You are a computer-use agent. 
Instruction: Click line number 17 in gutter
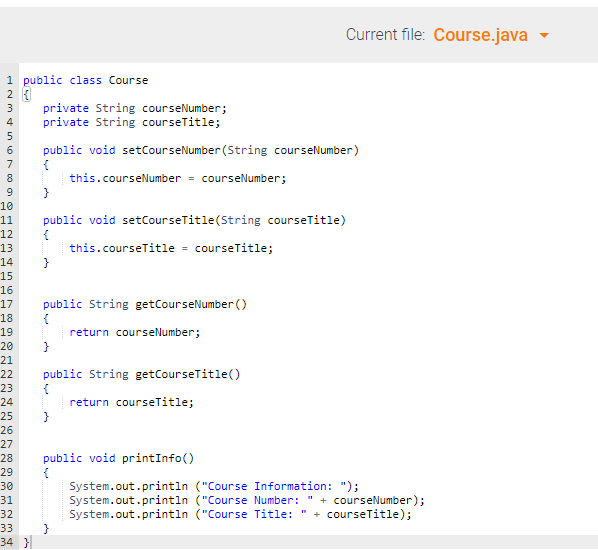(x=7, y=304)
